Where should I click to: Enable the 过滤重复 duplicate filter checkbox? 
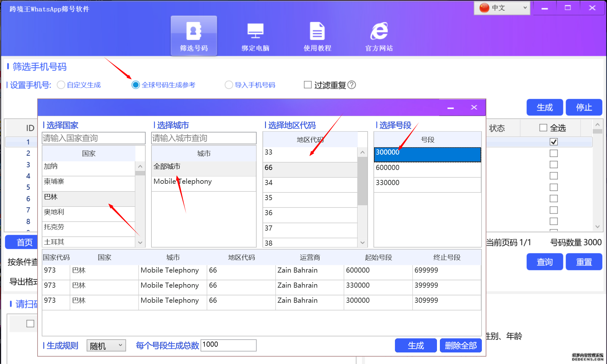coord(308,85)
